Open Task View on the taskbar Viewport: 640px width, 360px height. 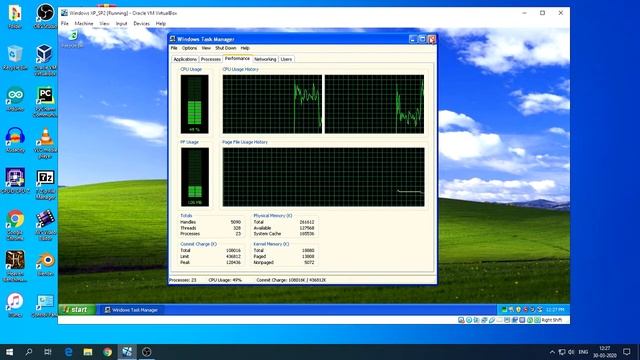click(x=48, y=352)
